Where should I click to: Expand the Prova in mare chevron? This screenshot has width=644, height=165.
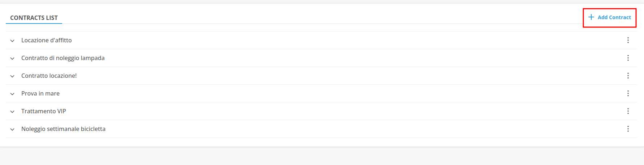pos(12,94)
